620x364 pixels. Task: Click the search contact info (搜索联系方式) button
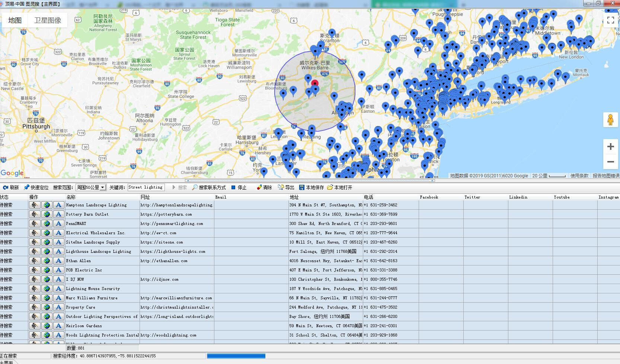(x=209, y=187)
